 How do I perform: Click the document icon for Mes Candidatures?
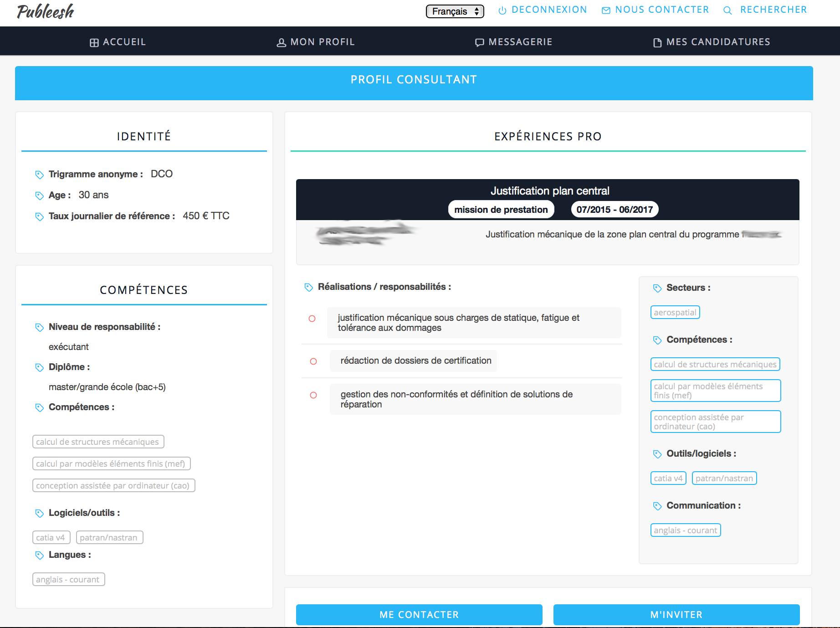(657, 42)
